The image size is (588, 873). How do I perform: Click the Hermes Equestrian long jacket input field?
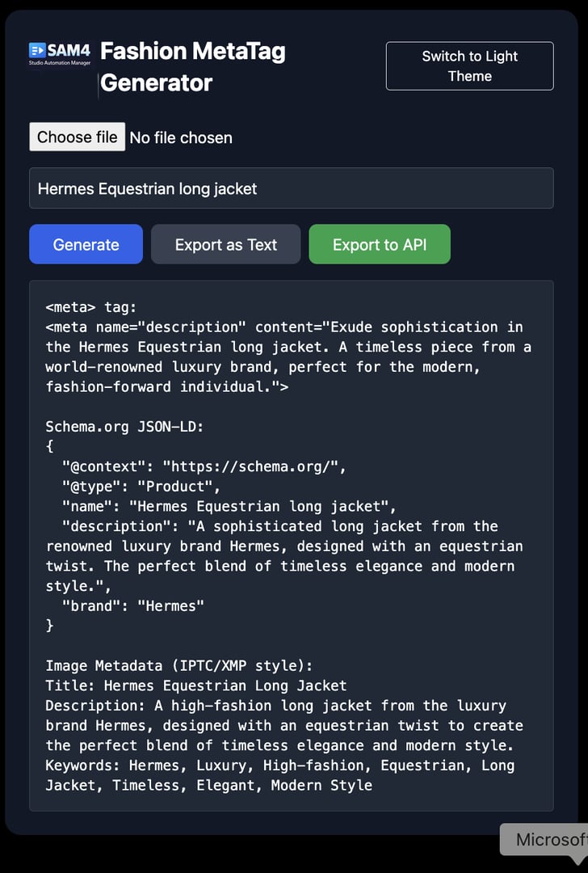coord(291,188)
